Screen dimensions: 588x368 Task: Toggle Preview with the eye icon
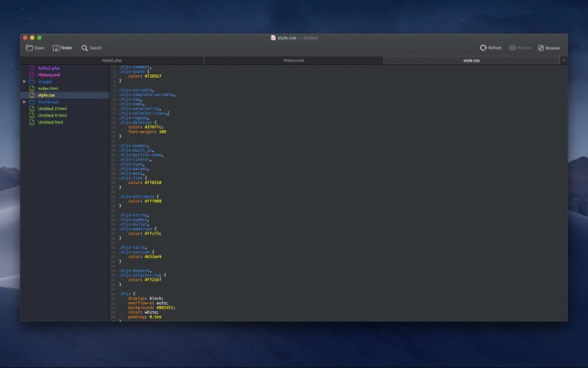(513, 48)
